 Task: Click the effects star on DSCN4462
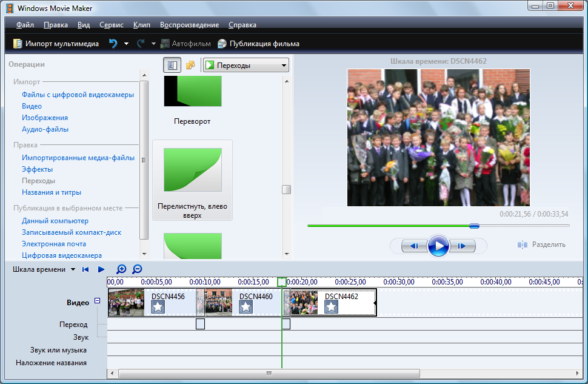(331, 307)
